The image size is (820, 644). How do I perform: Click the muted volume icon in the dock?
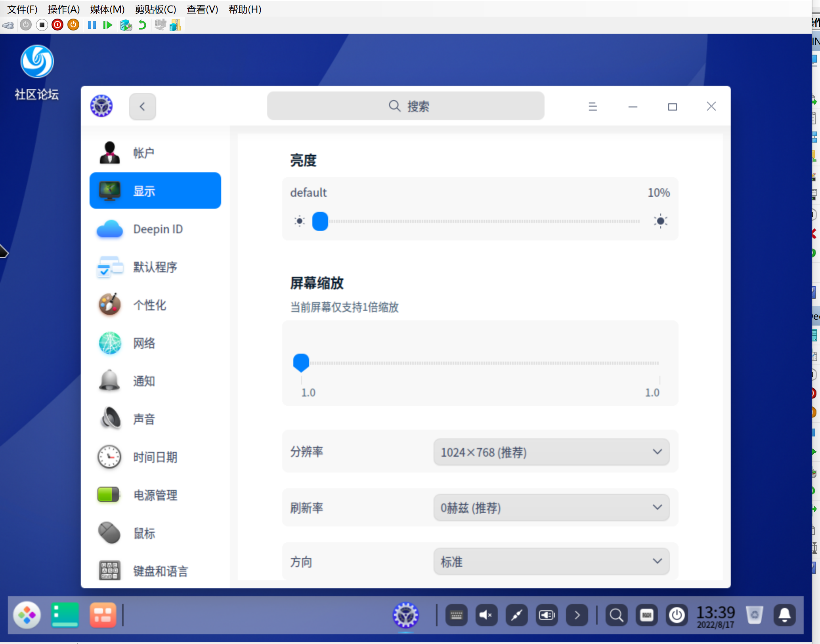(x=486, y=615)
